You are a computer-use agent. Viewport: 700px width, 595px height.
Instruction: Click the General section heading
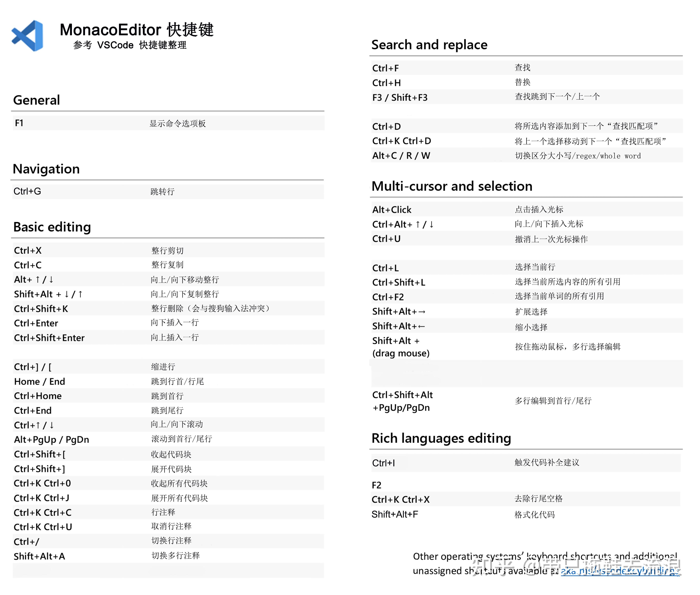(x=36, y=100)
